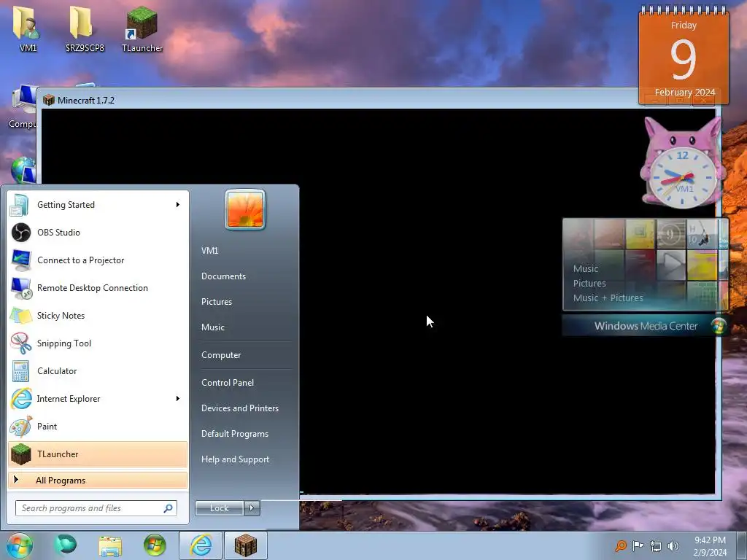Launch TLauncher from Start menu

coord(98,454)
